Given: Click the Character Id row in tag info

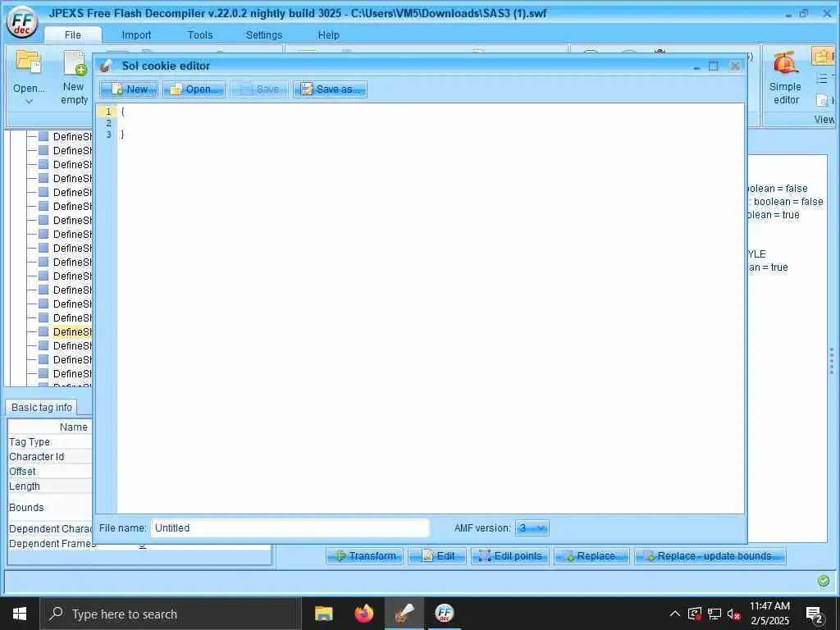Looking at the screenshot, I should click(x=50, y=456).
